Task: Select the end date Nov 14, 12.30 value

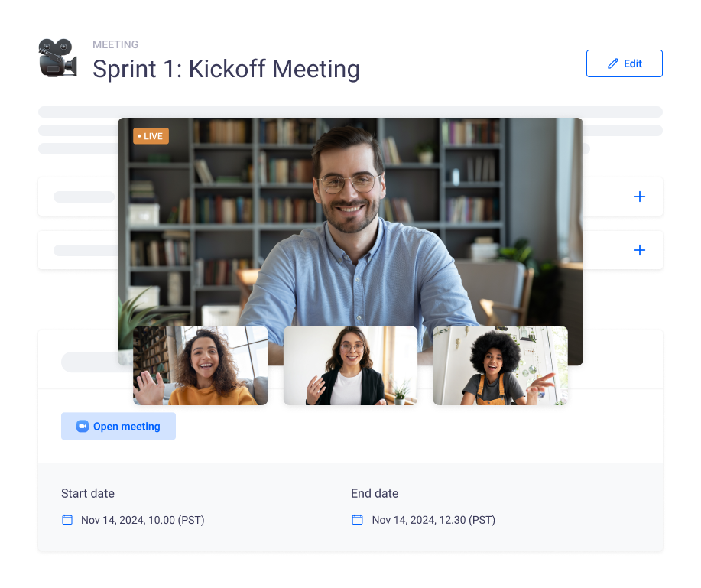Action: [433, 520]
